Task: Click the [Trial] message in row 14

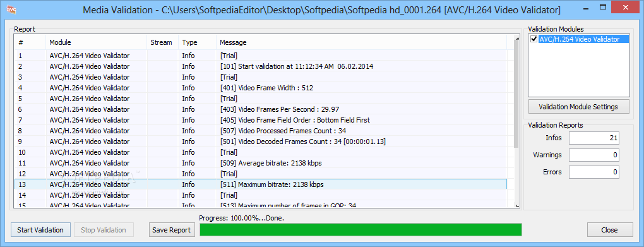Action: (229, 195)
